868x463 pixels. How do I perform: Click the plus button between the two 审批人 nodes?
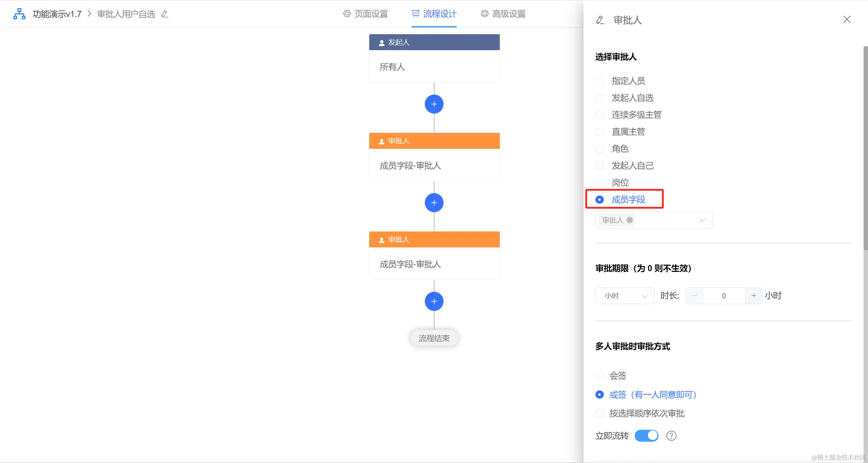point(434,203)
